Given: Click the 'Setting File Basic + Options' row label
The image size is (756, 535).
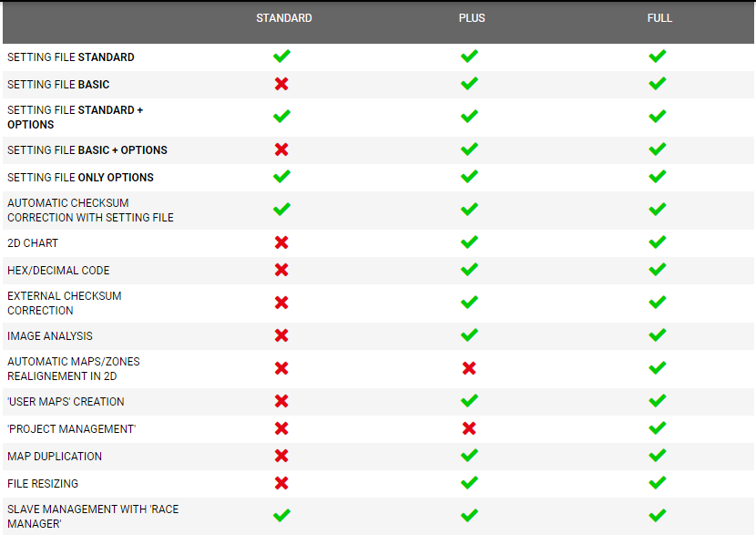Looking at the screenshot, I should coord(87,149).
